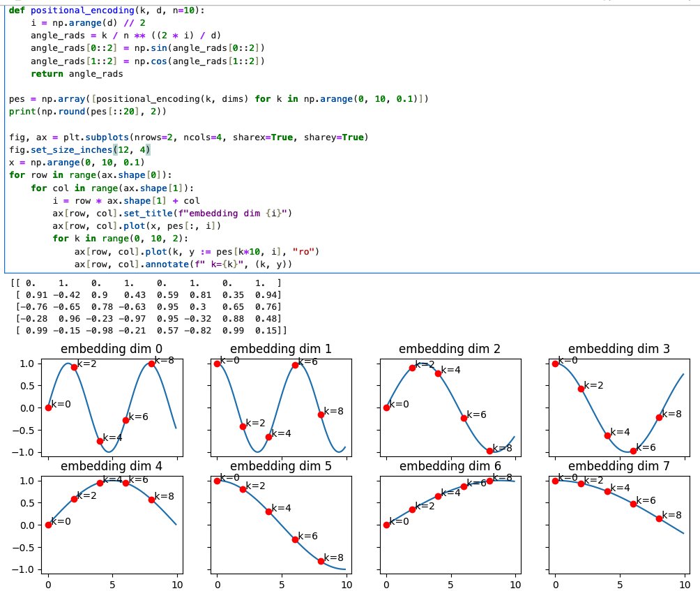Click the np.cos assignment line
Viewport: 700px width, 591px height.
click(x=147, y=61)
